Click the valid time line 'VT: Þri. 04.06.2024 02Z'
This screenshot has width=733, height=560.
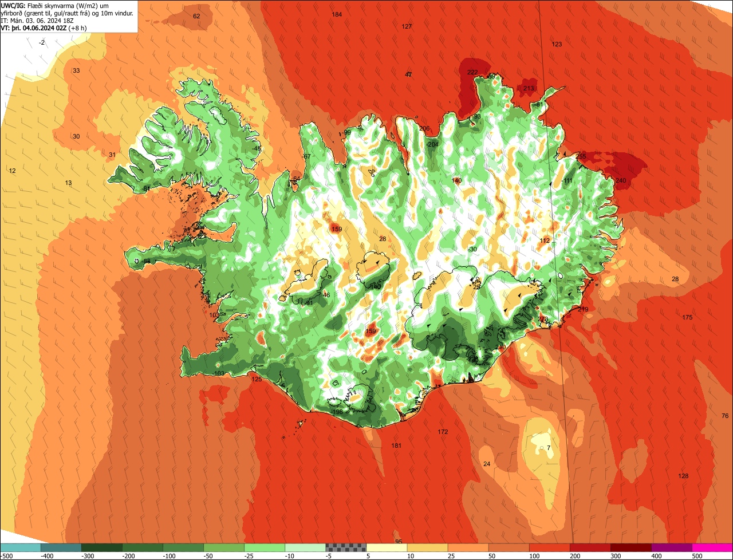pyautogui.click(x=34, y=27)
